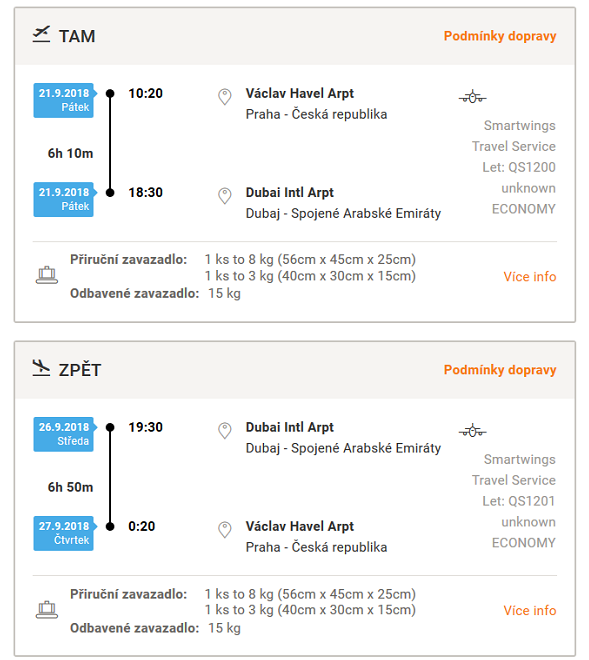
Task: Show Více info for outbound baggage
Action: click(530, 277)
